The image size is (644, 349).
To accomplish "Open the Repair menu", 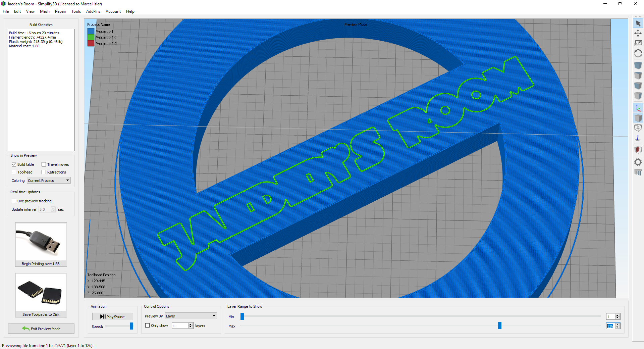I will [60, 11].
